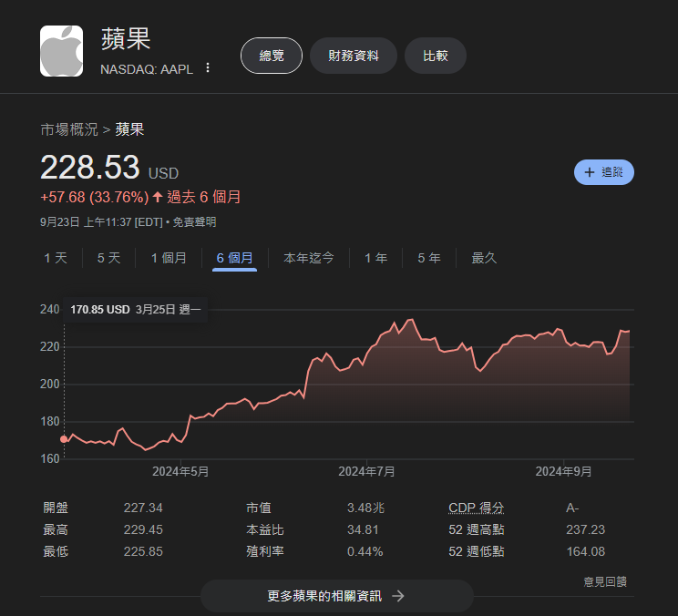The height and width of the screenshot is (616, 678).
Task: Select the 1 天 time range
Action: click(56, 258)
